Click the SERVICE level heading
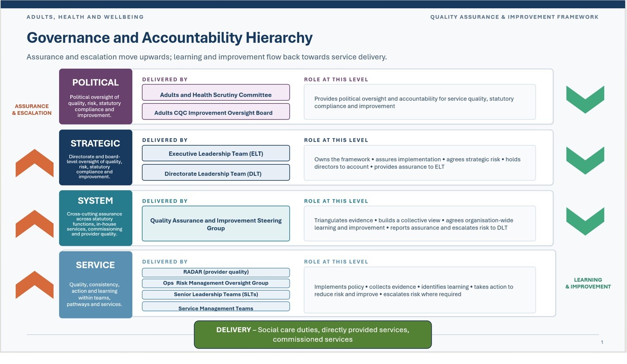This screenshot has height=364, width=627. tap(95, 265)
